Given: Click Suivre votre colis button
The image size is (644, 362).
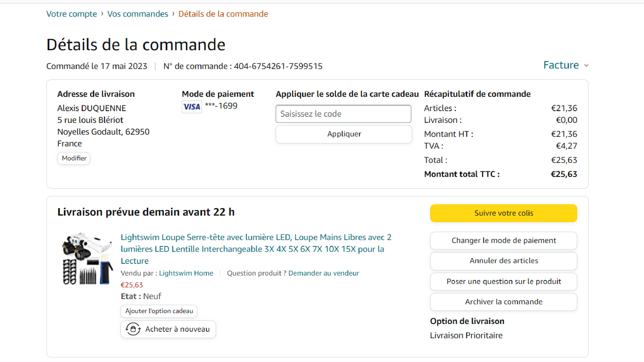Looking at the screenshot, I should (503, 213).
